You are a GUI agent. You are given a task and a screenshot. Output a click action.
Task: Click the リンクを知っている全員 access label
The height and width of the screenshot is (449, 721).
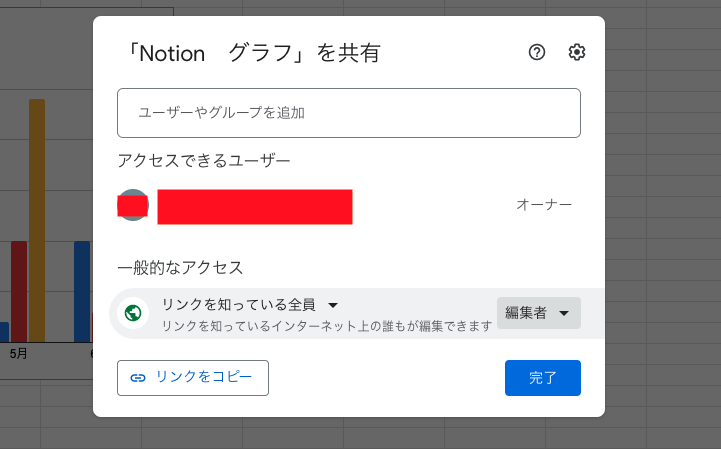tap(239, 305)
